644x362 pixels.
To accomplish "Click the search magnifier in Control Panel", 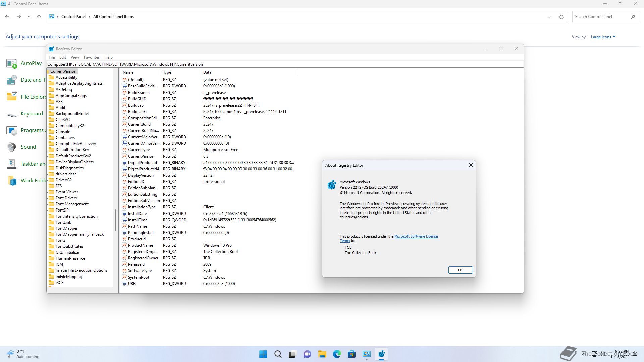I will [x=633, y=17].
